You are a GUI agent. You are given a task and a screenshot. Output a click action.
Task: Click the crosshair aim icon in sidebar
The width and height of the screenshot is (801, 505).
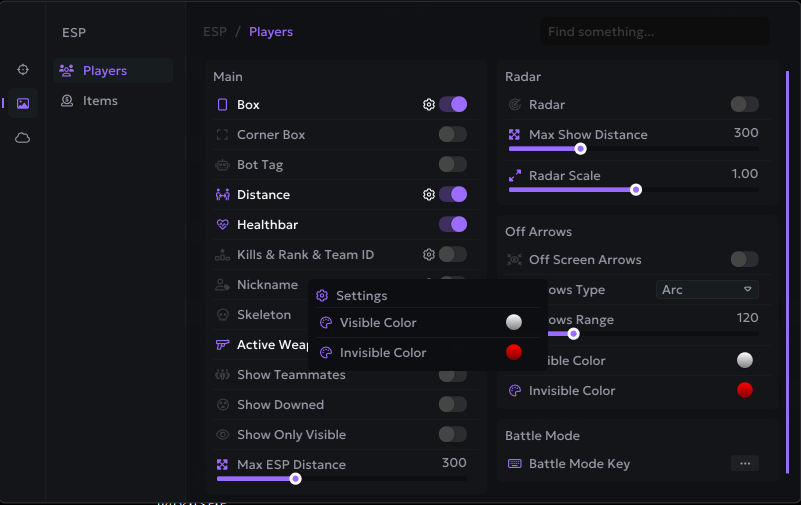(x=22, y=69)
